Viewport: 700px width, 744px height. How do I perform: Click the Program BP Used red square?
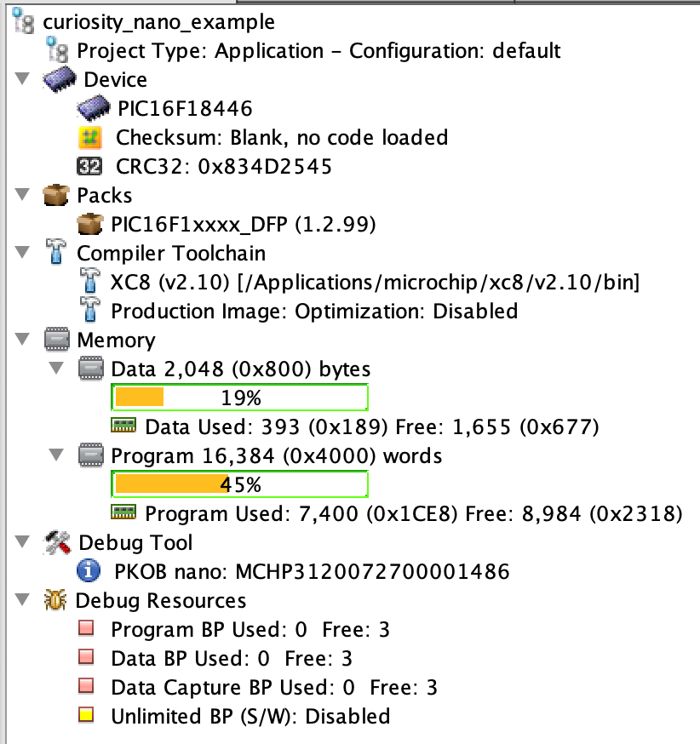click(86, 629)
